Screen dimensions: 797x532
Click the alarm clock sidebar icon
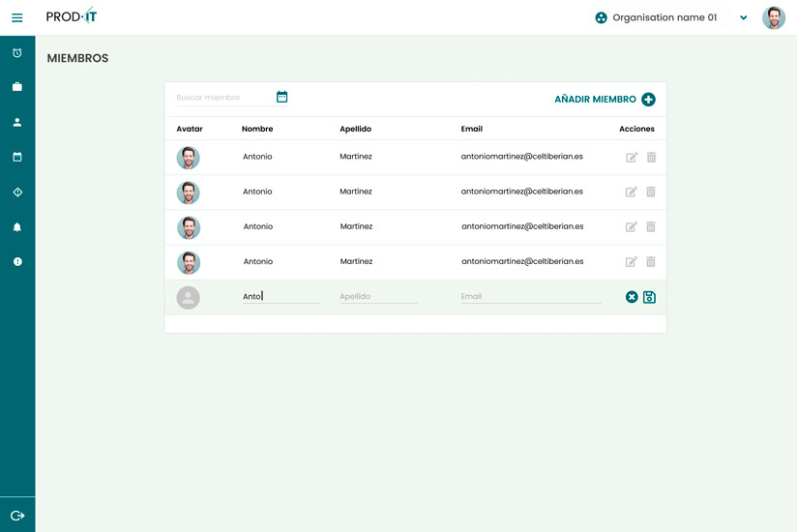pyautogui.click(x=17, y=52)
